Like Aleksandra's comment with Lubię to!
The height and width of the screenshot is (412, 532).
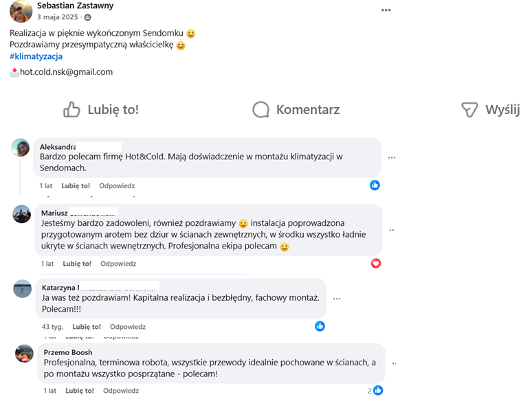pyautogui.click(x=76, y=185)
